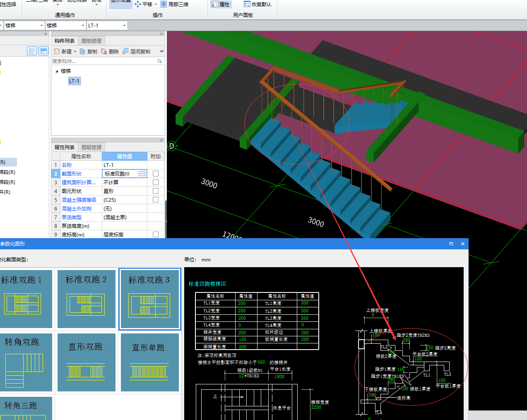Click the 混凝土强度等级 property link
527x420 pixels.
pyautogui.click(x=79, y=200)
